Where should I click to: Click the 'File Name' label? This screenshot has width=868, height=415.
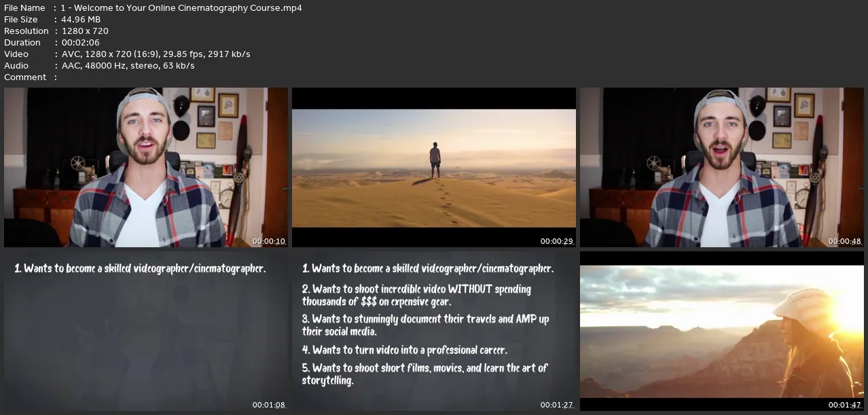pos(24,8)
